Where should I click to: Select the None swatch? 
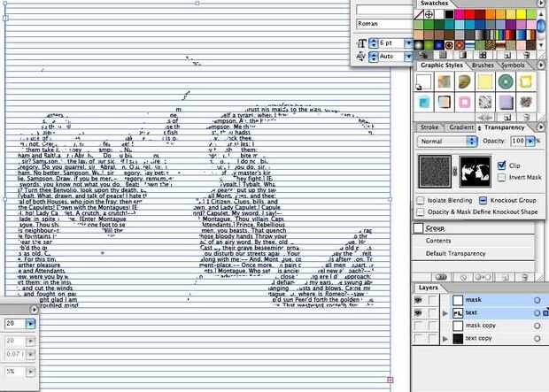tap(419, 14)
